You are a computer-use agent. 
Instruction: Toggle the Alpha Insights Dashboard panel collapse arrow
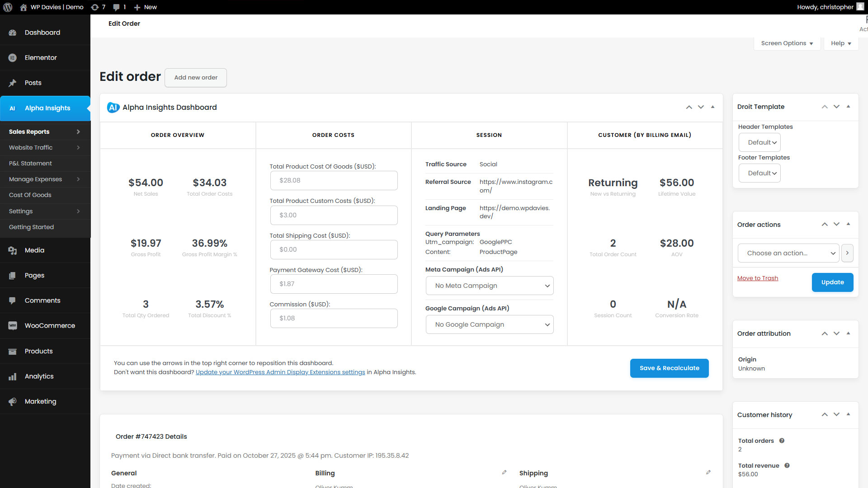[712, 107]
